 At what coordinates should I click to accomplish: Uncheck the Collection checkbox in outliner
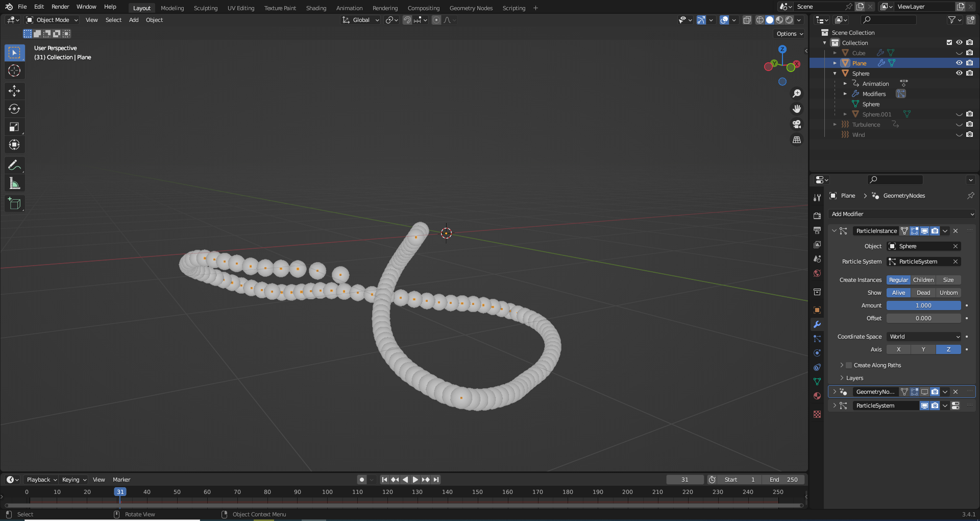click(949, 42)
